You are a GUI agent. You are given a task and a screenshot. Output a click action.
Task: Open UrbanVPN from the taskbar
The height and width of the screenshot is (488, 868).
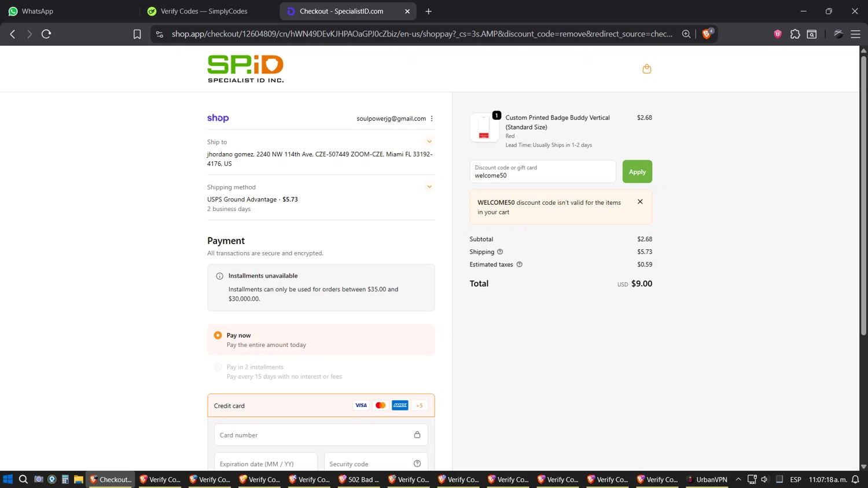pos(707,479)
